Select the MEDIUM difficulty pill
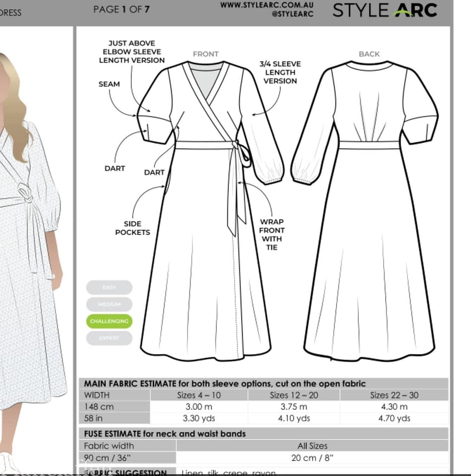The height and width of the screenshot is (476, 471). tap(109, 304)
